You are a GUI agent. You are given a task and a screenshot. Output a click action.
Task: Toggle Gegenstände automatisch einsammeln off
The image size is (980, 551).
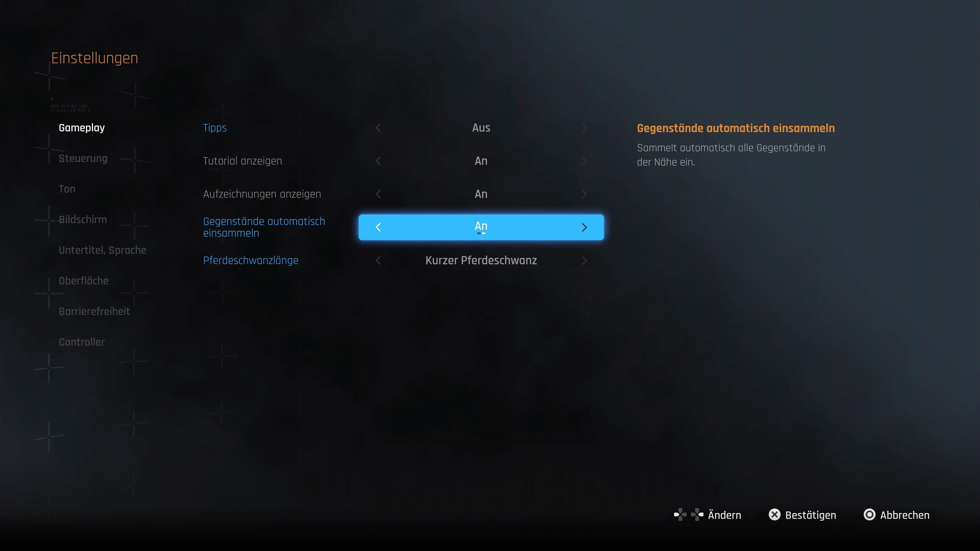(378, 227)
